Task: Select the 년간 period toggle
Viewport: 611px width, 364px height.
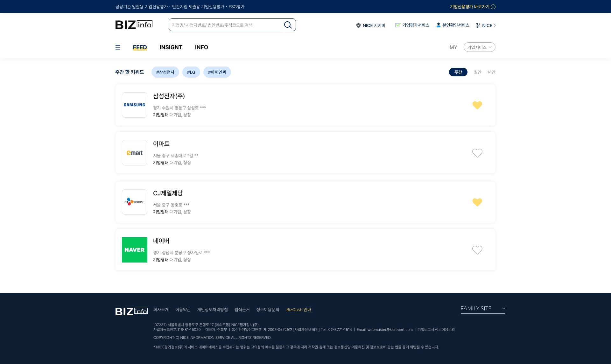Action: (492, 72)
